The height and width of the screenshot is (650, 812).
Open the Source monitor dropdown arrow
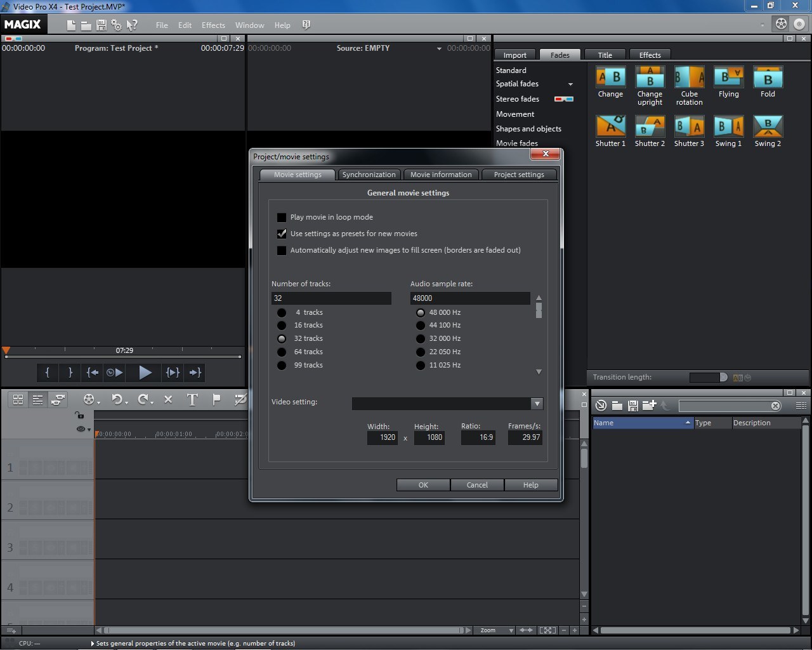coord(439,49)
